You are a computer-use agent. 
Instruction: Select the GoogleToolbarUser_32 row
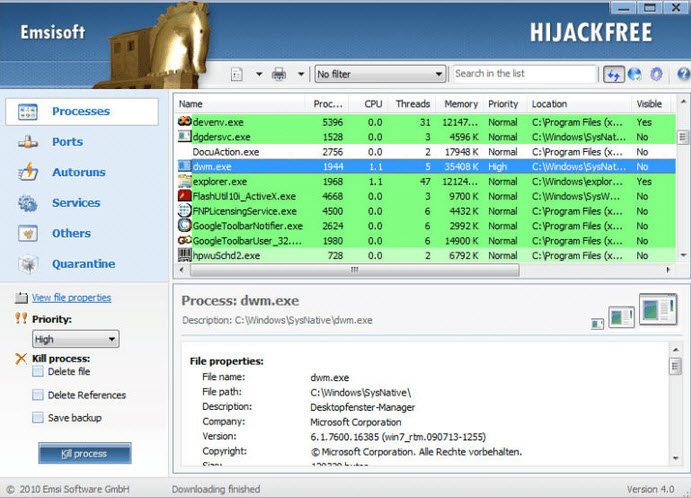pos(426,241)
